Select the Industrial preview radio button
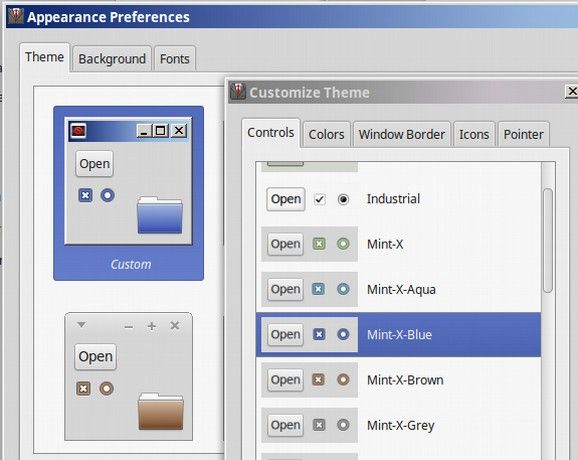Screen dimensions: 578x460 343,199
